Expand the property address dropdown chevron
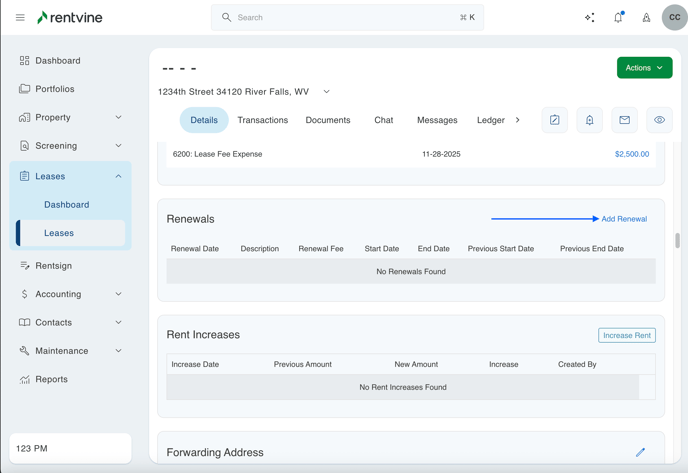688x473 pixels. pyautogui.click(x=327, y=92)
